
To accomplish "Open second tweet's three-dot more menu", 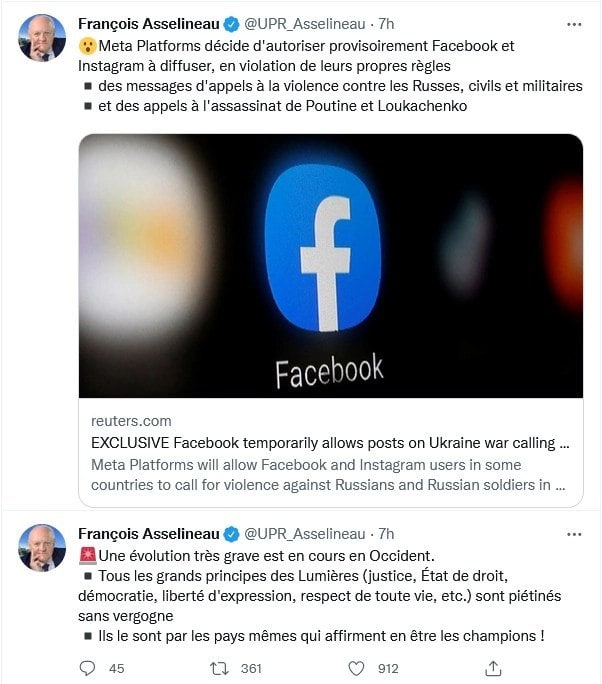I will coord(573,534).
